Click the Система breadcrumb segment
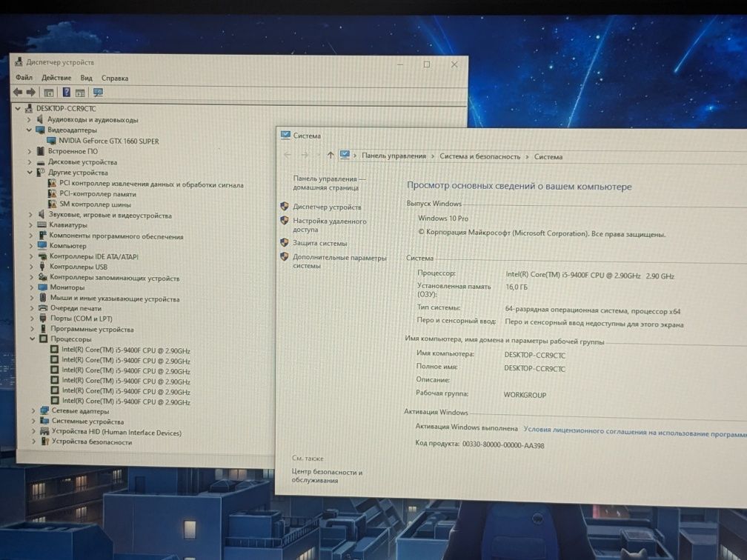 [x=548, y=157]
